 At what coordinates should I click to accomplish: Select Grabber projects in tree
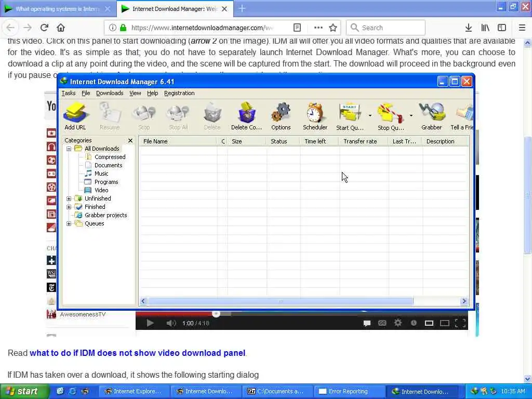106,215
